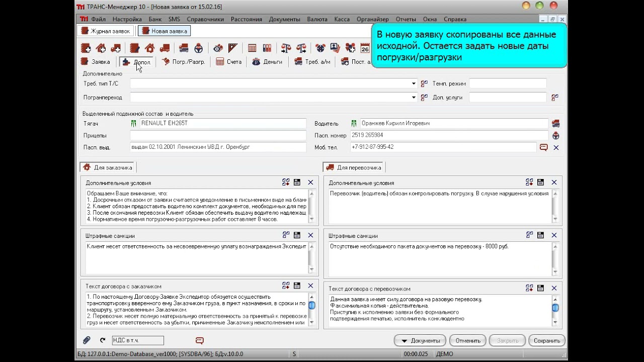Click the add carrier truck-plus icon
Image resolution: width=644 pixels, height=362 pixels.
coord(116,48)
